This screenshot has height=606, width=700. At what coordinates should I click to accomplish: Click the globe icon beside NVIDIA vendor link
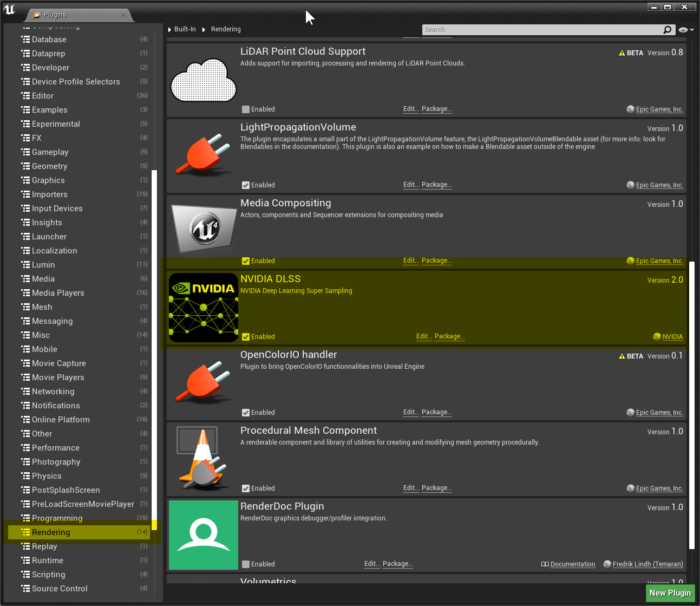[x=657, y=337]
